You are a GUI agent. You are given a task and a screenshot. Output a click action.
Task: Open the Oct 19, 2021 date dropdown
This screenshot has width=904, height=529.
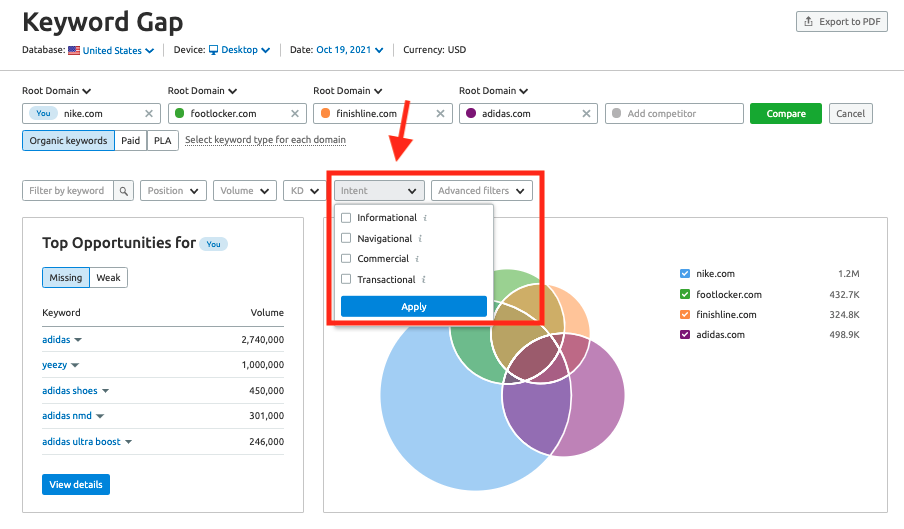349,50
